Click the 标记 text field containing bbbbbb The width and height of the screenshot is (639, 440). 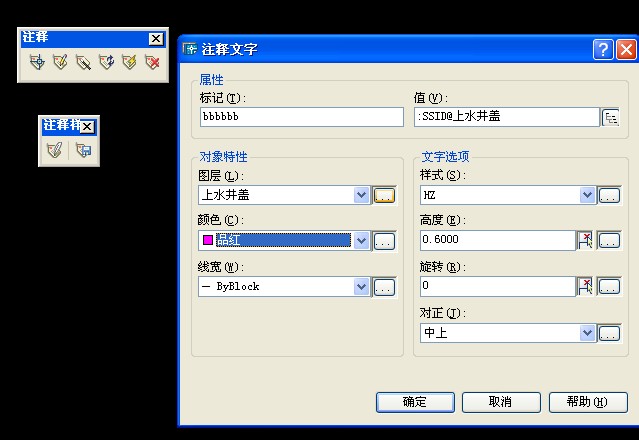[301, 117]
